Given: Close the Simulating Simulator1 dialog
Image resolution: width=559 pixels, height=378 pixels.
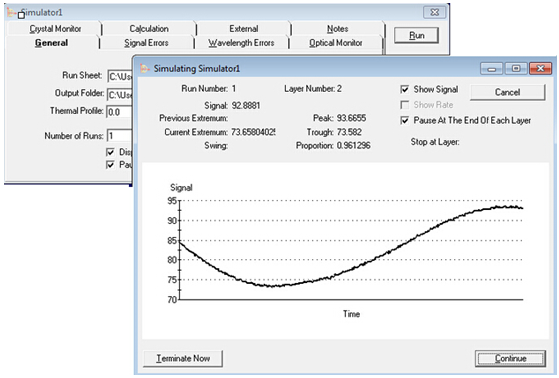Looking at the screenshot, I should click(x=540, y=68).
